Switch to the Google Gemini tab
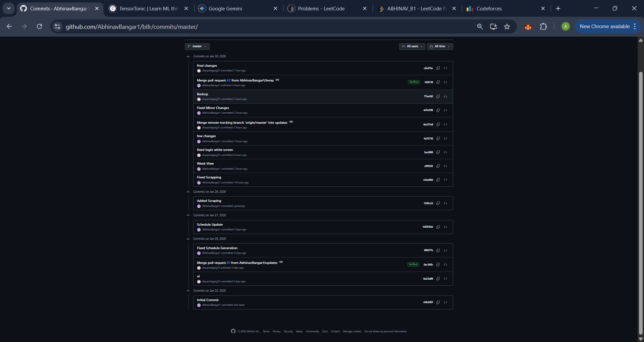644x342 pixels. pyautogui.click(x=238, y=8)
